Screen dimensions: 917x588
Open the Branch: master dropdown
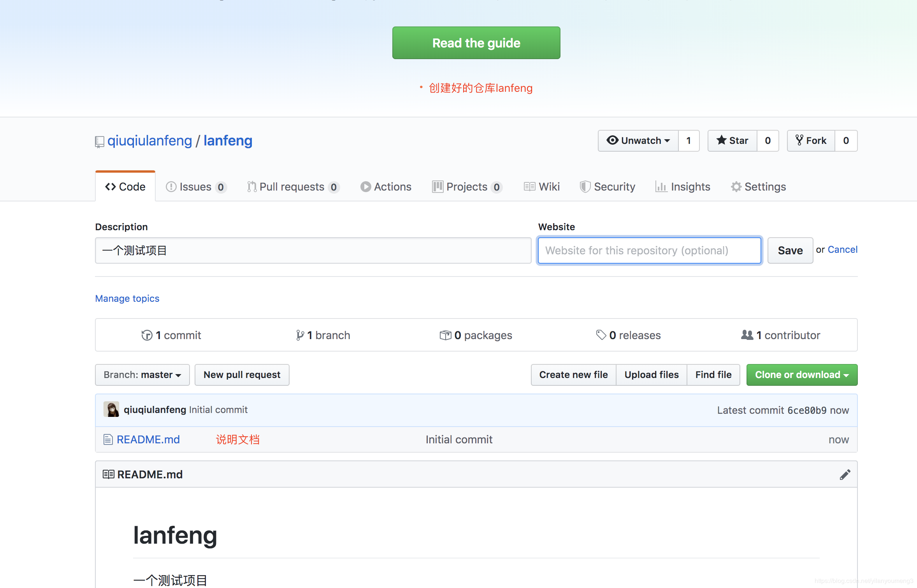coord(142,374)
